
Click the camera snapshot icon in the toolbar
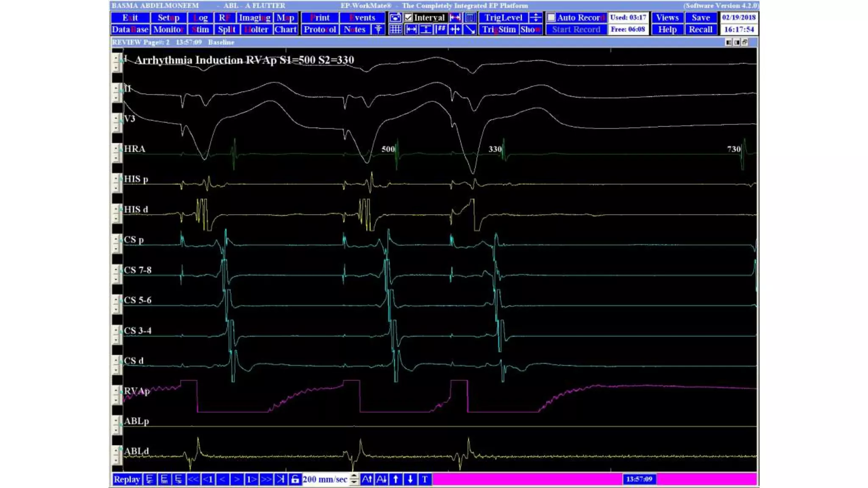click(395, 18)
